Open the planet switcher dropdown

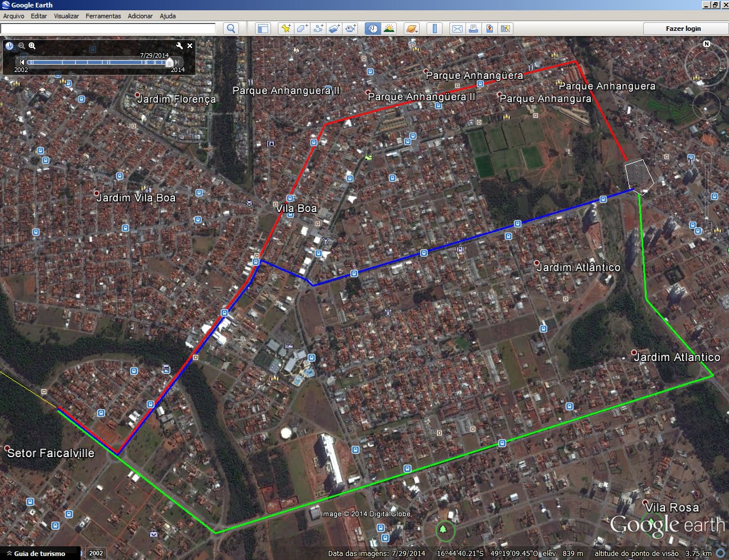tap(412, 29)
